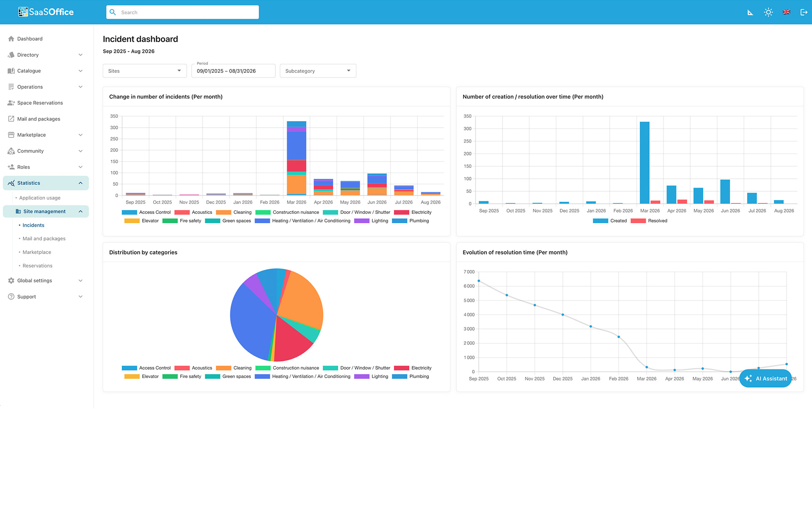Collapse the Statistics section chevron

point(81,183)
